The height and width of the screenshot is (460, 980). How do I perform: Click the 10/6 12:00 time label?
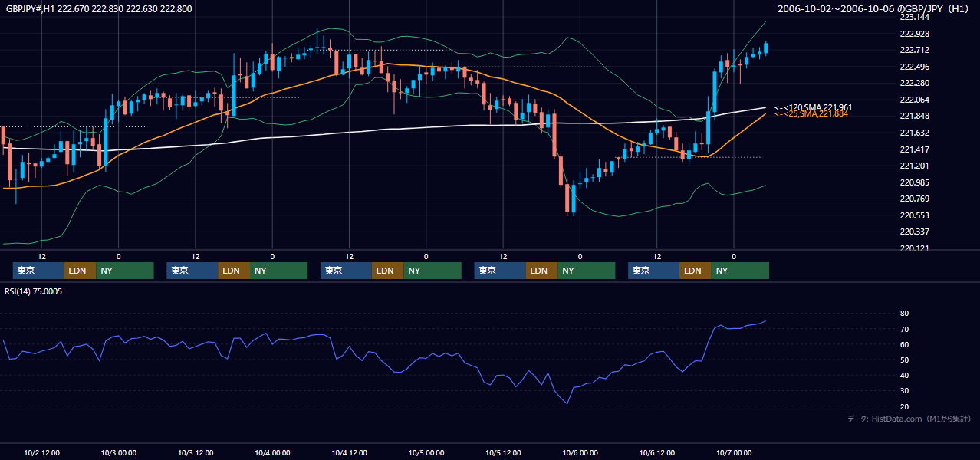657,453
